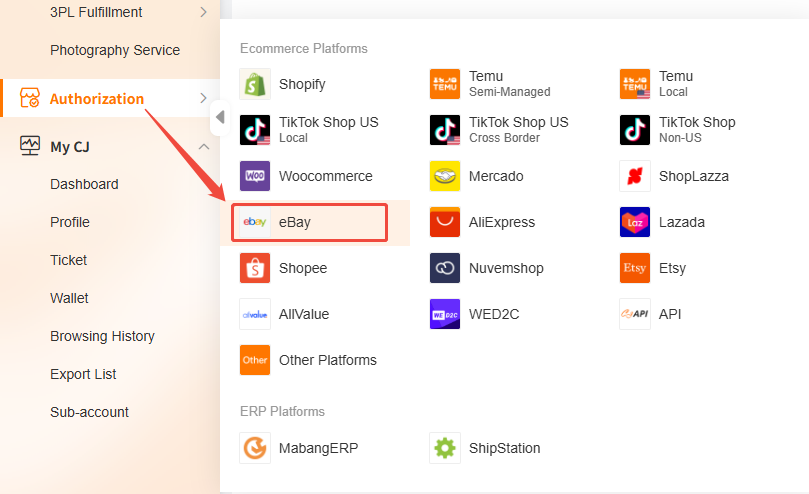Select the ShipStation green gear icon
This screenshot has width=809, height=494.
[445, 448]
